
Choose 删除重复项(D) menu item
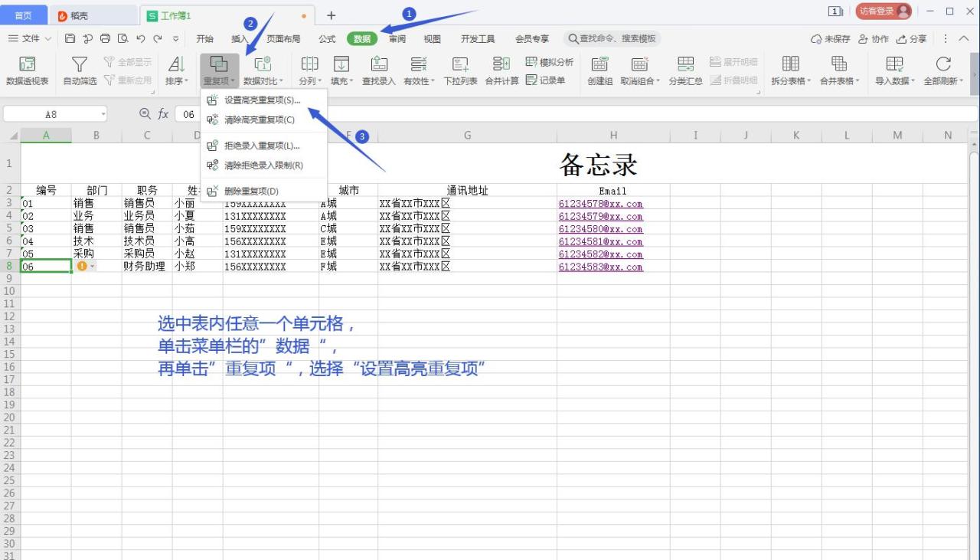pyautogui.click(x=263, y=192)
